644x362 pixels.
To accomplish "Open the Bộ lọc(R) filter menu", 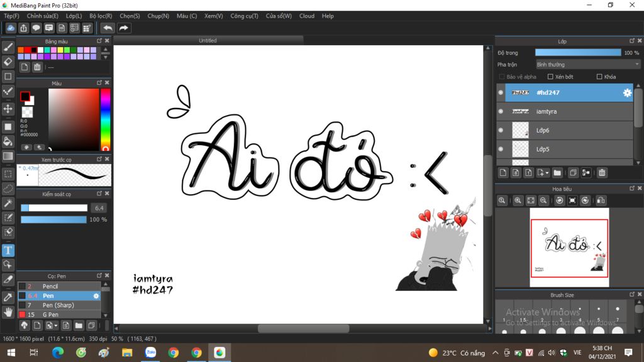I will (x=101, y=16).
